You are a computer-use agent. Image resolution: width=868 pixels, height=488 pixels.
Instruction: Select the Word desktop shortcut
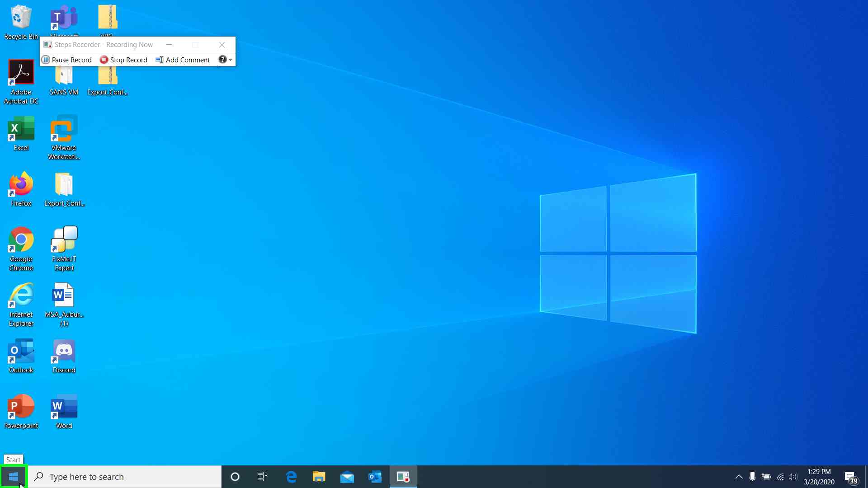click(64, 411)
